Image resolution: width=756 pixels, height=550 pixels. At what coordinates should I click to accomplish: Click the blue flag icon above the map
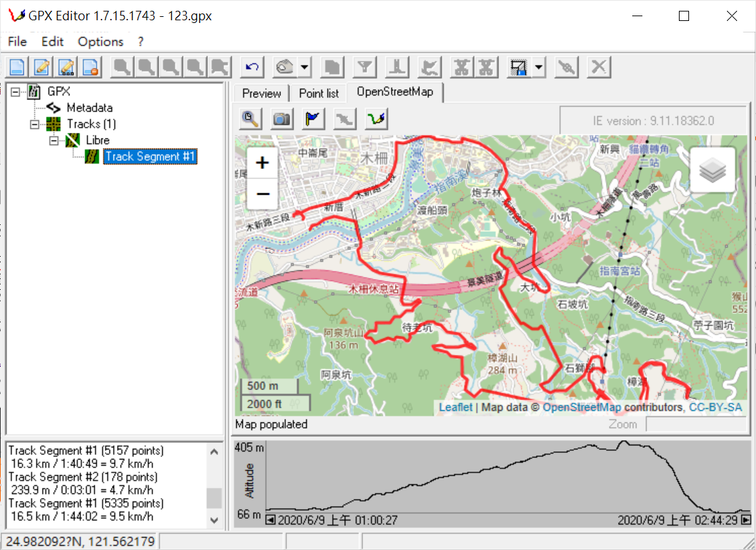click(313, 118)
